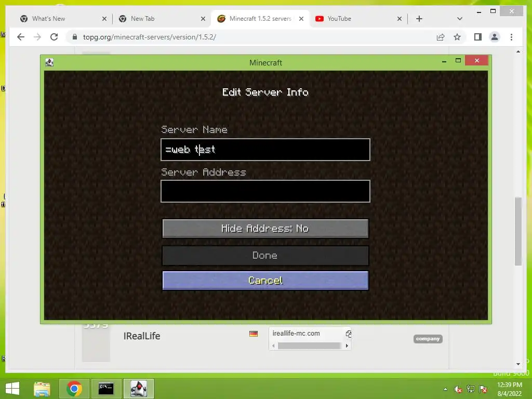This screenshot has height=399, width=532.
Task: Copy the ireallife-mc.com address
Action: [348, 334]
